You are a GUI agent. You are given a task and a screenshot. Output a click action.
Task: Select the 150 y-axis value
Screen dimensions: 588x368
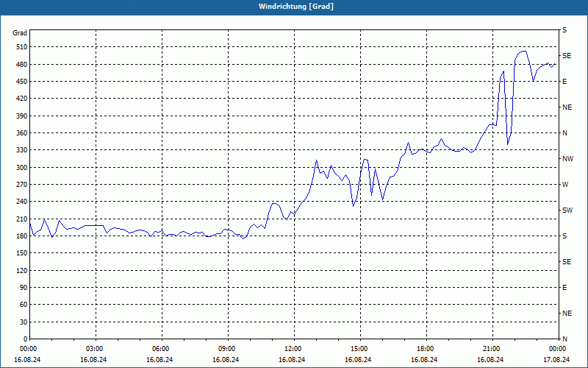22,253
